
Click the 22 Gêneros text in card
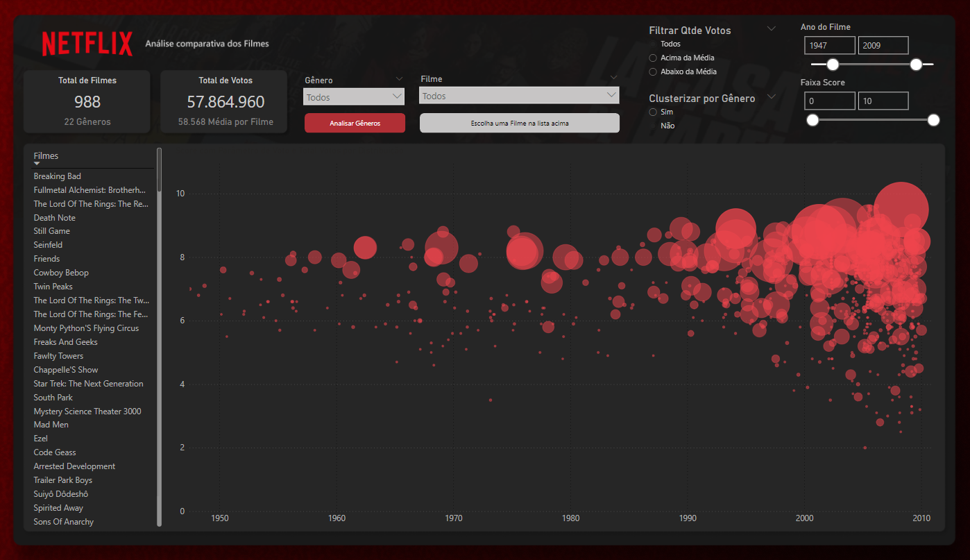pos(87,122)
